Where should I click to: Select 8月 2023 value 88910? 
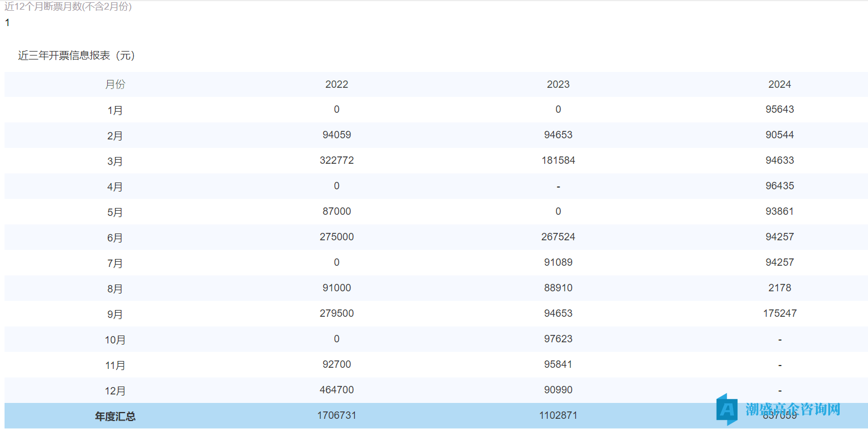click(558, 288)
